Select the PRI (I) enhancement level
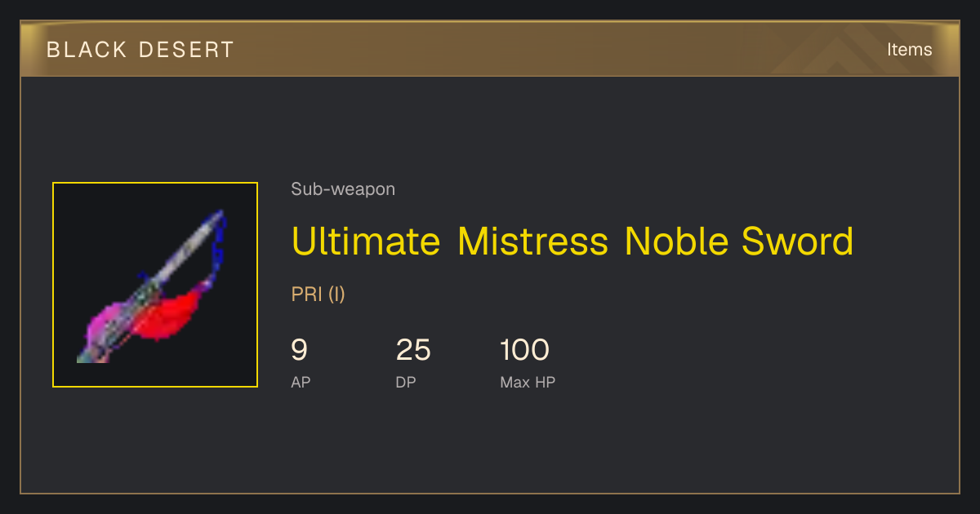980x514 pixels. point(318,295)
